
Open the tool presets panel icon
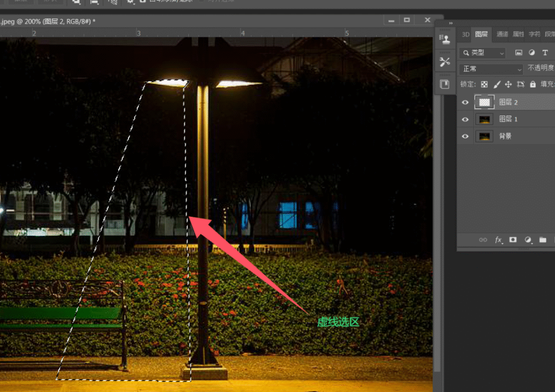tap(444, 62)
